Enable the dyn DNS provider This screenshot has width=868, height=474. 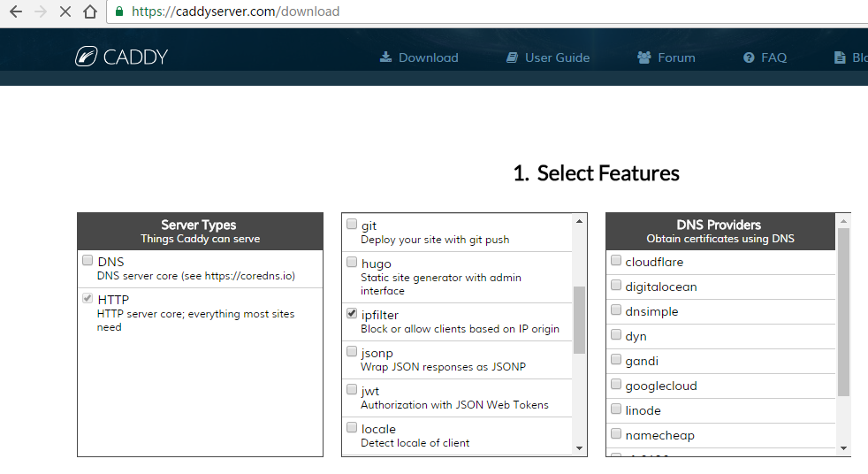coord(615,334)
